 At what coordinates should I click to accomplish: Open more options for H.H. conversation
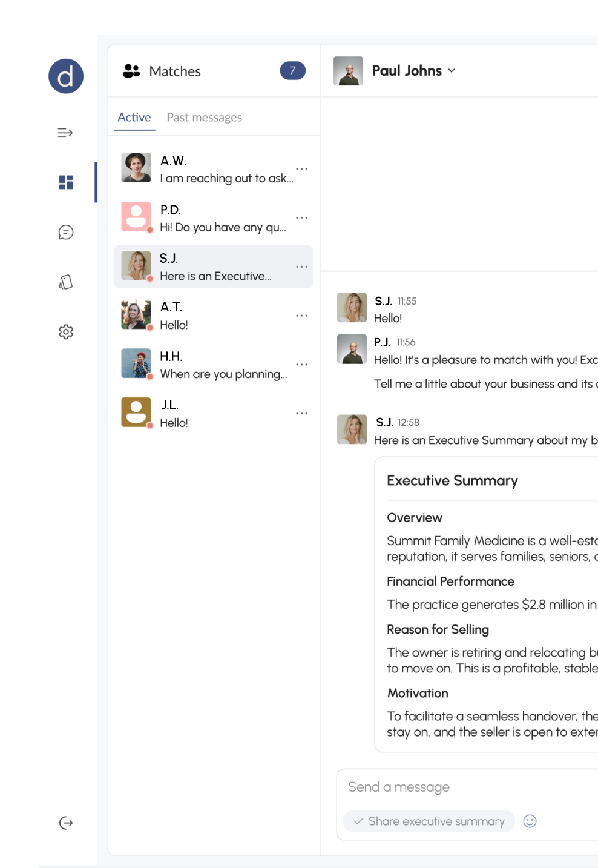coord(301,365)
